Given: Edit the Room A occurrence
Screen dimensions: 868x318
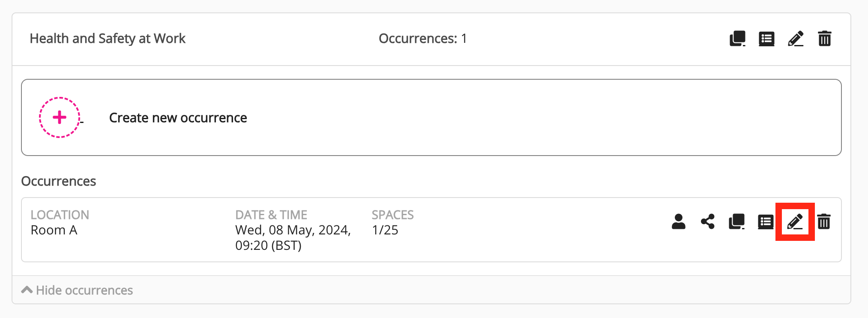Looking at the screenshot, I should (795, 222).
